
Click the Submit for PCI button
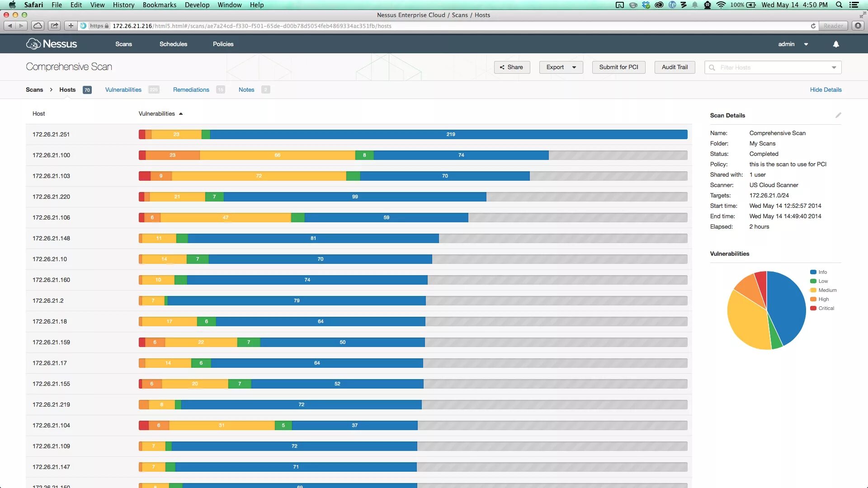618,67
